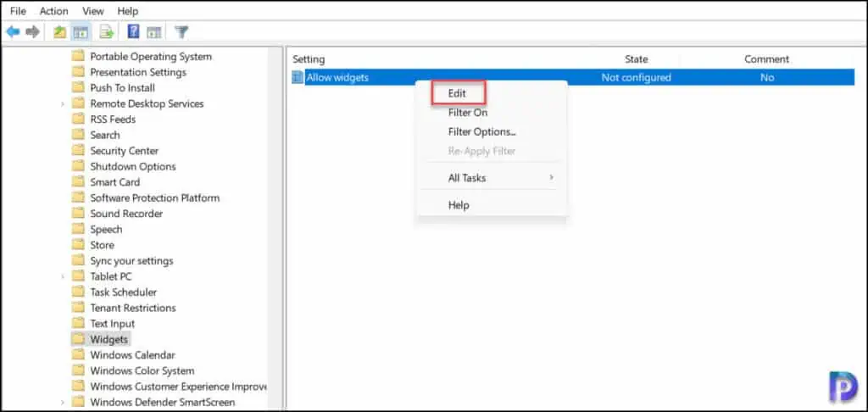Image resolution: width=868 pixels, height=412 pixels.
Task: Click the Speech folder icon
Action: click(x=78, y=229)
